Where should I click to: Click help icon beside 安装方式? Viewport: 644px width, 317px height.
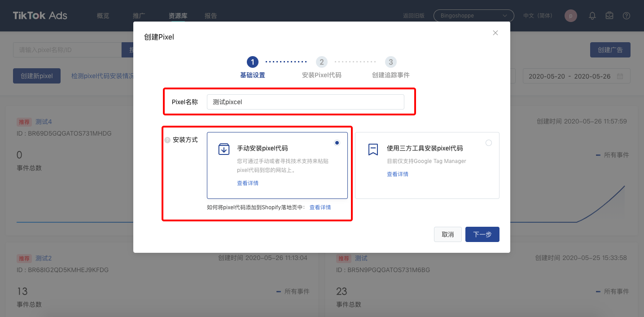(x=167, y=140)
